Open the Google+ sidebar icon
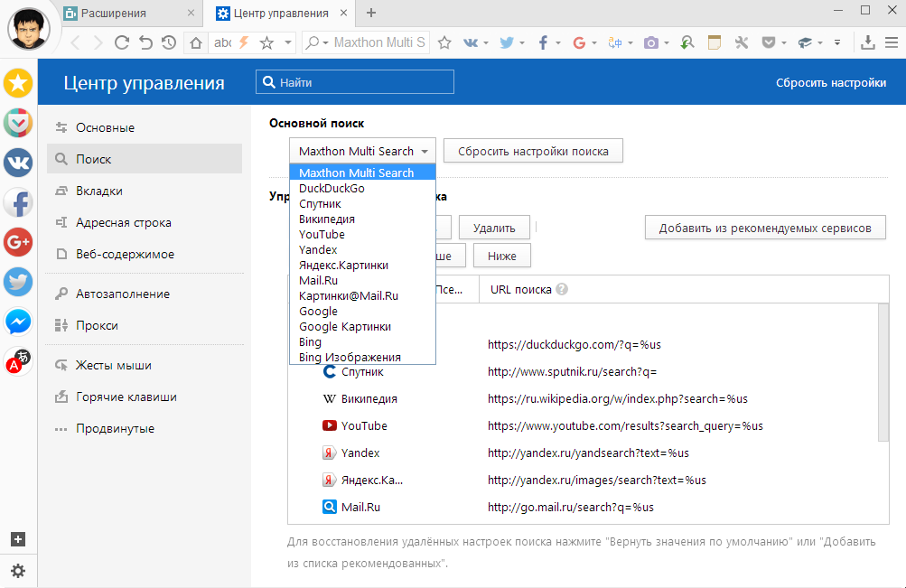The width and height of the screenshot is (906, 588). 18,243
